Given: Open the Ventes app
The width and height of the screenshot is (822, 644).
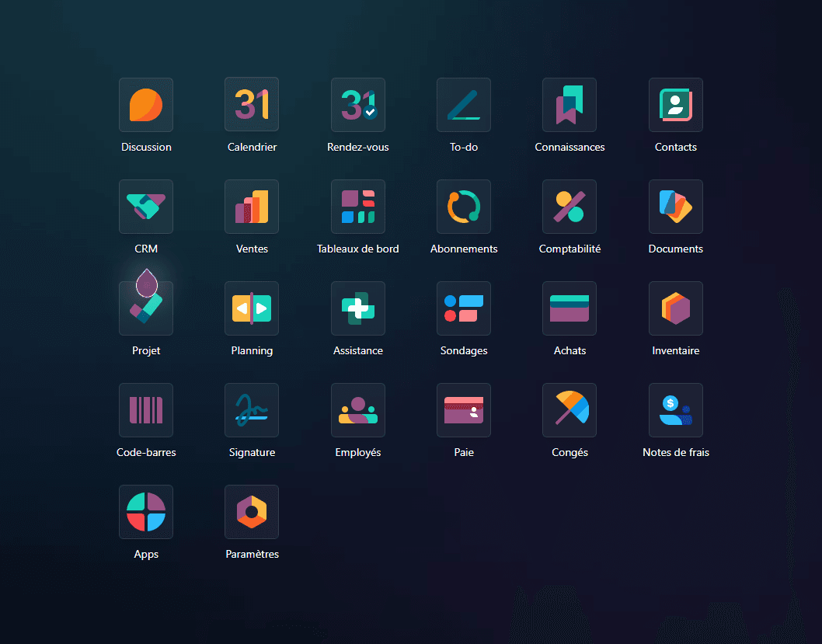Looking at the screenshot, I should click(x=252, y=207).
